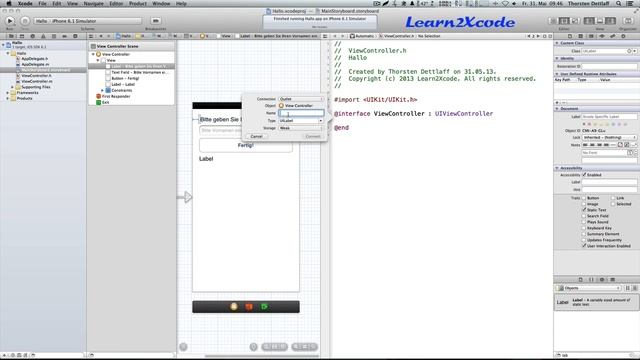
Task: Open the Editor menu
Action: click(116, 3)
